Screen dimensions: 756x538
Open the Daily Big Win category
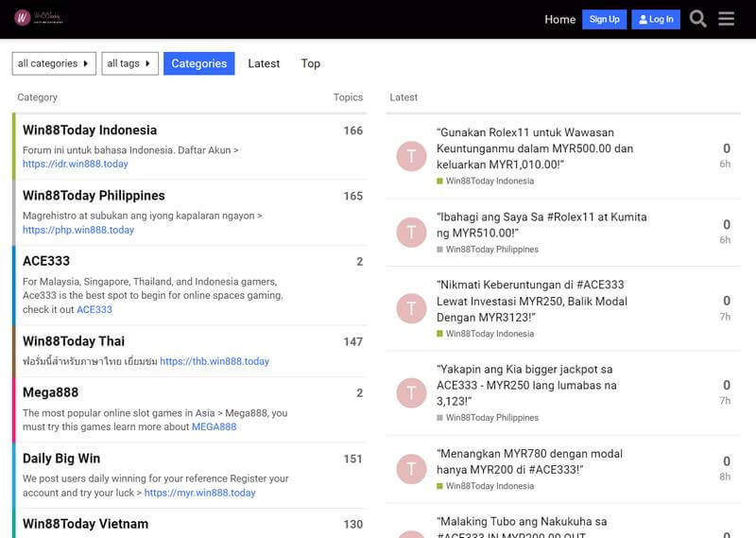pos(61,459)
